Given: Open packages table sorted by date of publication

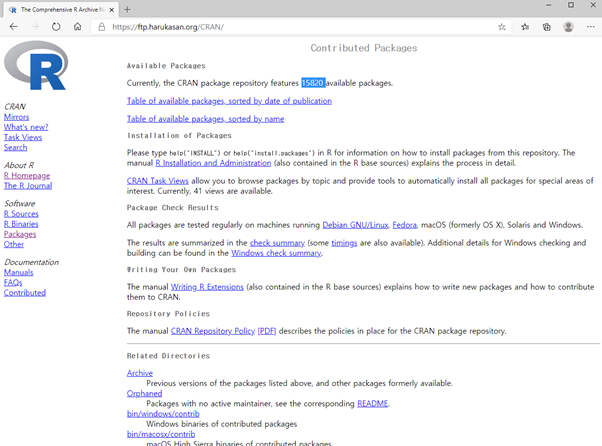Looking at the screenshot, I should click(x=229, y=101).
